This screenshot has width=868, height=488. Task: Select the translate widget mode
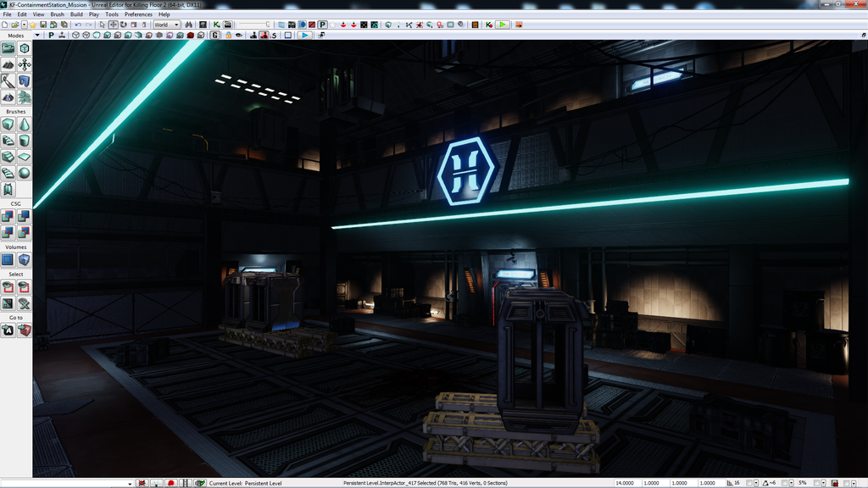113,25
